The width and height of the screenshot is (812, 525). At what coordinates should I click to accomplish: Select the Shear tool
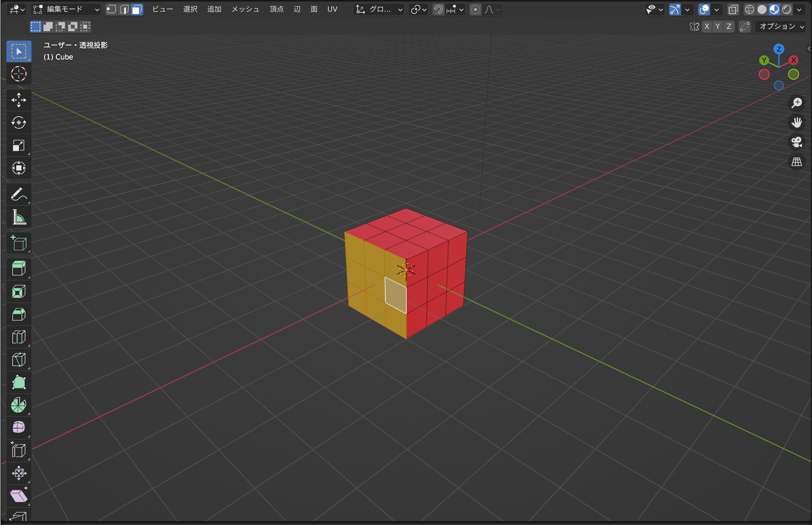click(x=19, y=496)
